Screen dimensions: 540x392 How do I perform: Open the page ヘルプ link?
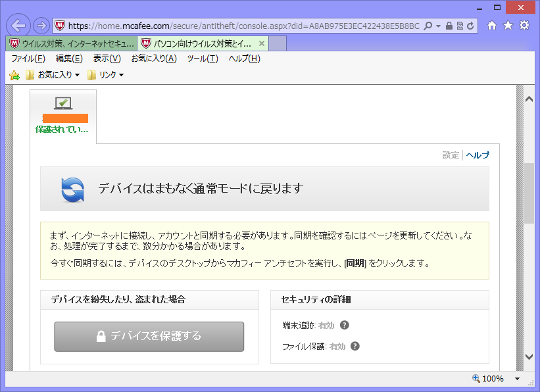click(x=478, y=155)
